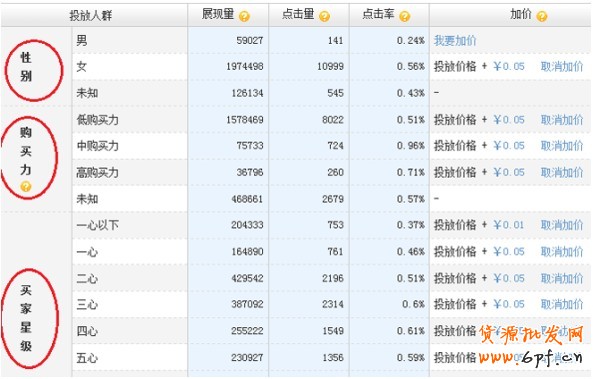The height and width of the screenshot is (379, 593).
Task: Cancel markup for 低购买力 row
Action: (562, 120)
